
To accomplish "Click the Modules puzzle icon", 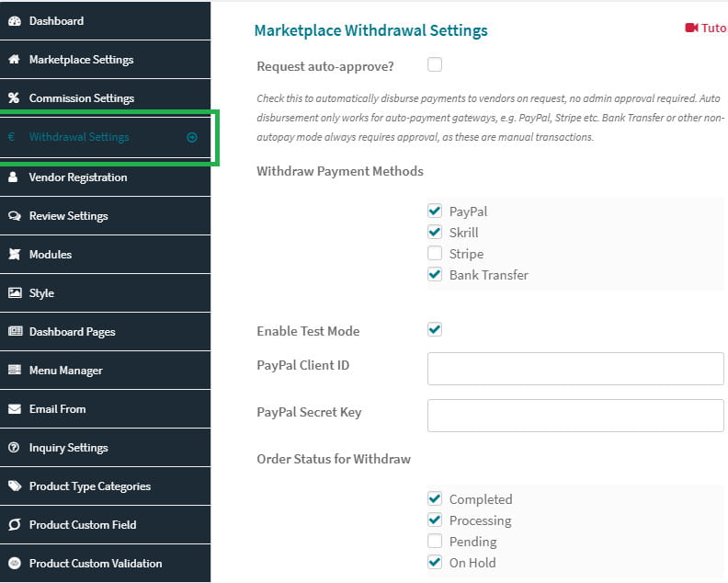I will coord(15,254).
